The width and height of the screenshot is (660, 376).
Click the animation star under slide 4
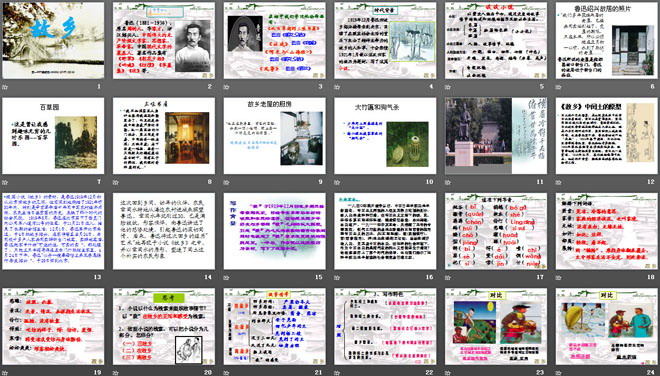tap(337, 87)
